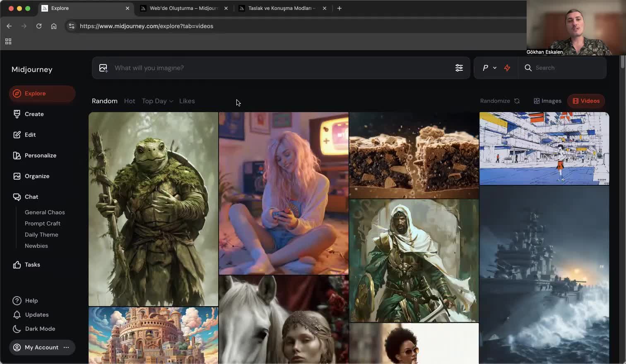Click the browser back arrow
Image resolution: width=626 pixels, height=364 pixels.
pos(9,26)
